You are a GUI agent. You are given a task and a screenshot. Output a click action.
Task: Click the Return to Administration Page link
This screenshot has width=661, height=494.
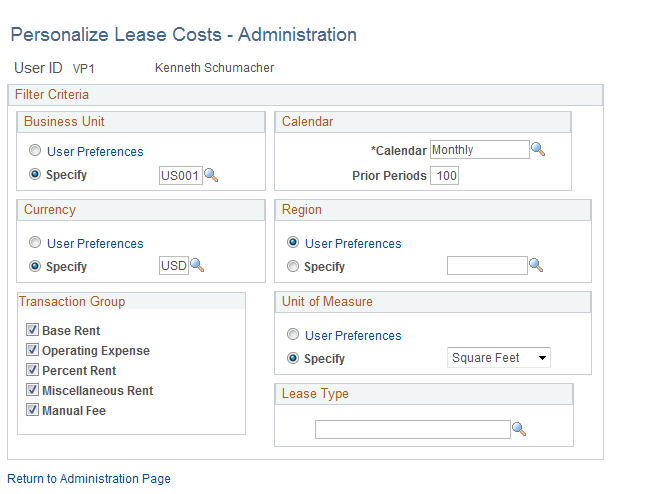pyautogui.click(x=89, y=479)
